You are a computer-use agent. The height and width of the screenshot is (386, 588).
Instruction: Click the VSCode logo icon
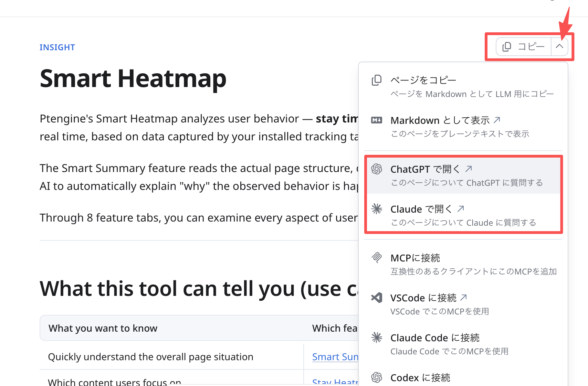point(377,298)
